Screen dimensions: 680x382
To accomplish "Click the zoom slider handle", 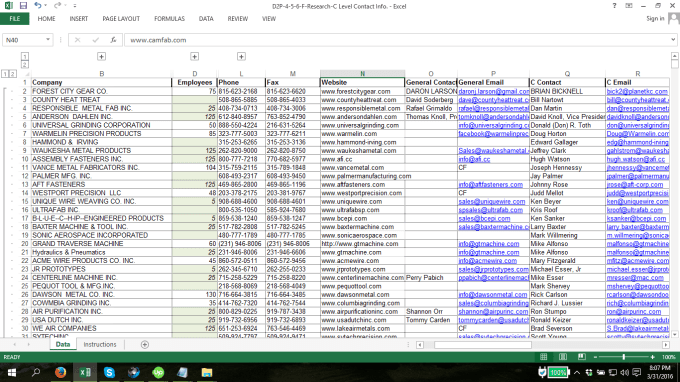I will [624, 357].
